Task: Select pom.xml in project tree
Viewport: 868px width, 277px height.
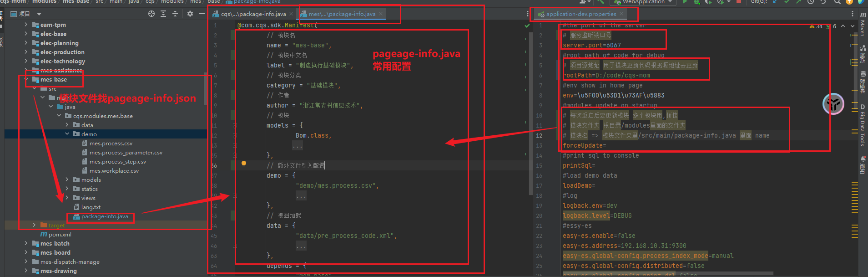Action: pyautogui.click(x=60, y=234)
